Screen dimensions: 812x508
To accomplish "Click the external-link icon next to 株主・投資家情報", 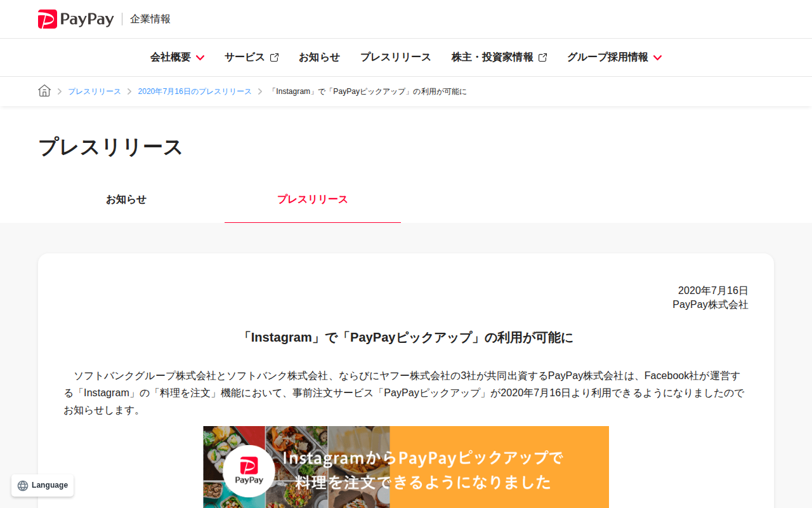I will click(x=542, y=58).
